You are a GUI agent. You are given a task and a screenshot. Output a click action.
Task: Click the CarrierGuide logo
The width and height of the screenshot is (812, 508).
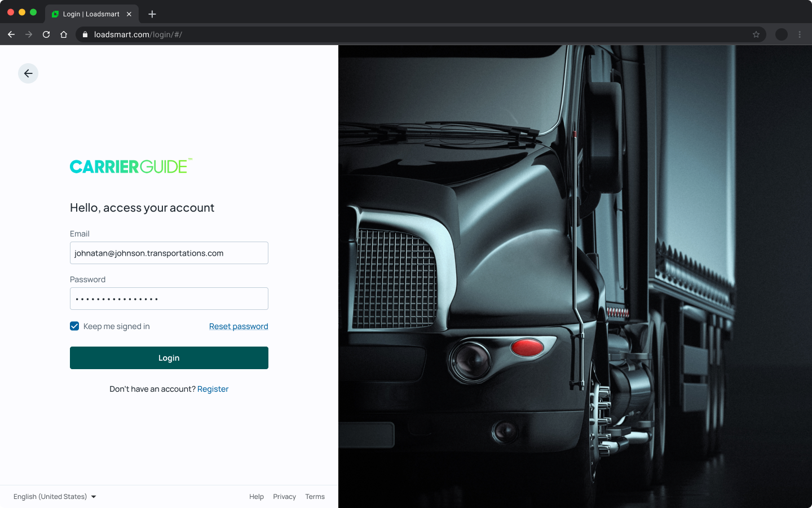click(130, 166)
